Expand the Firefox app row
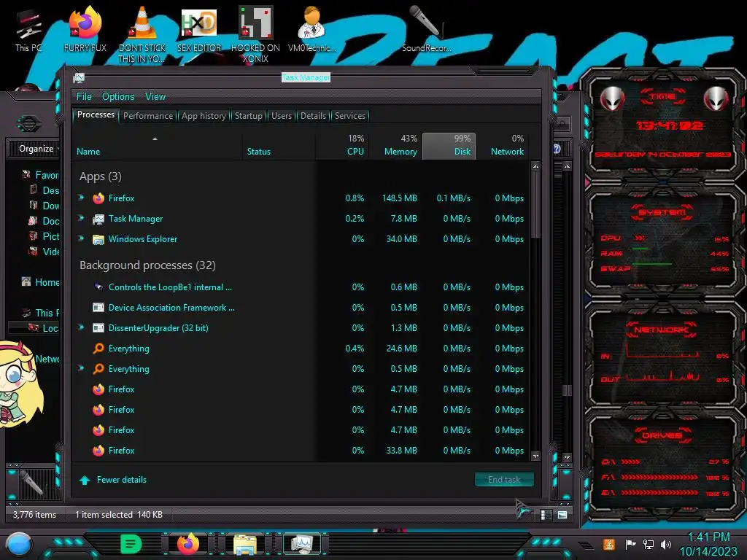This screenshot has height=560, width=747. pos(81,198)
